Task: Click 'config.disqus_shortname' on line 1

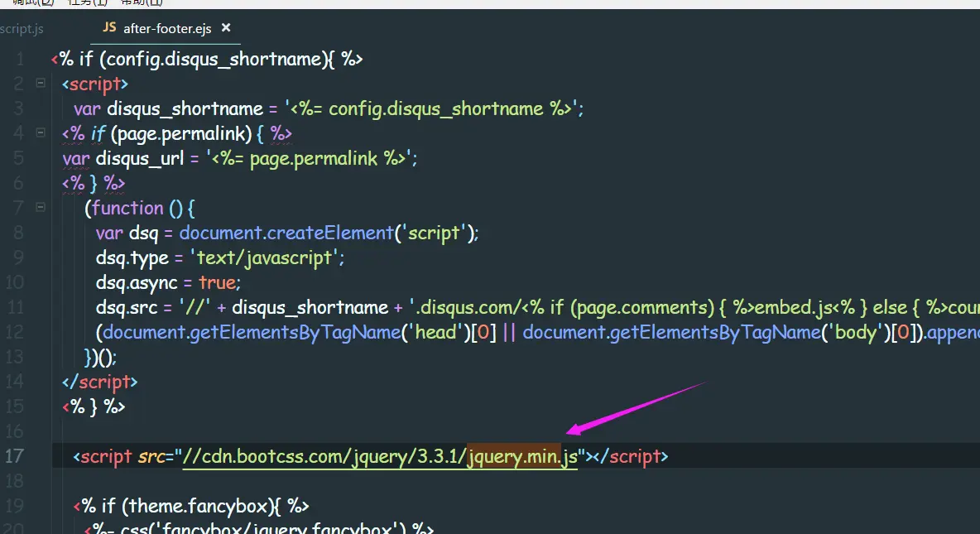Action: (x=213, y=60)
